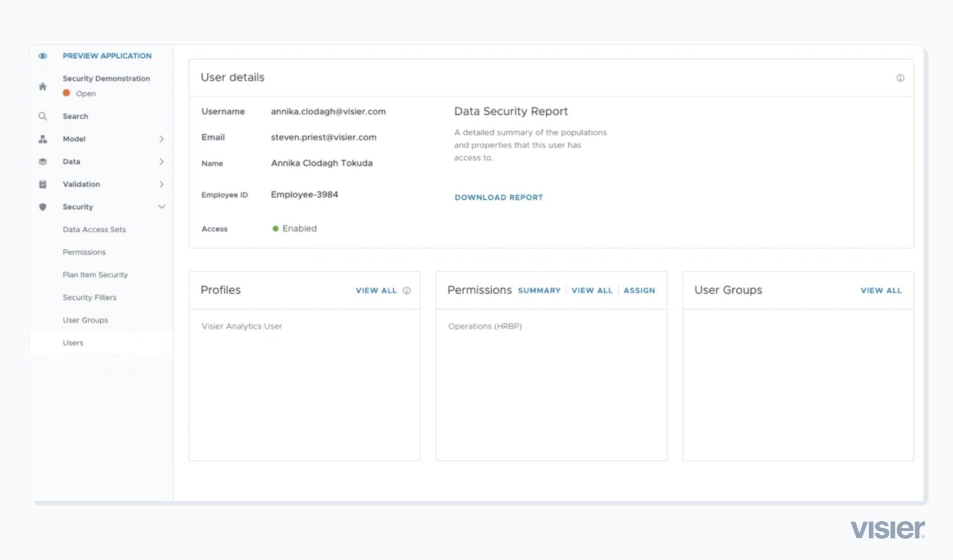The height and width of the screenshot is (560, 953).
Task: Click the Preview Application link
Action: 107,56
